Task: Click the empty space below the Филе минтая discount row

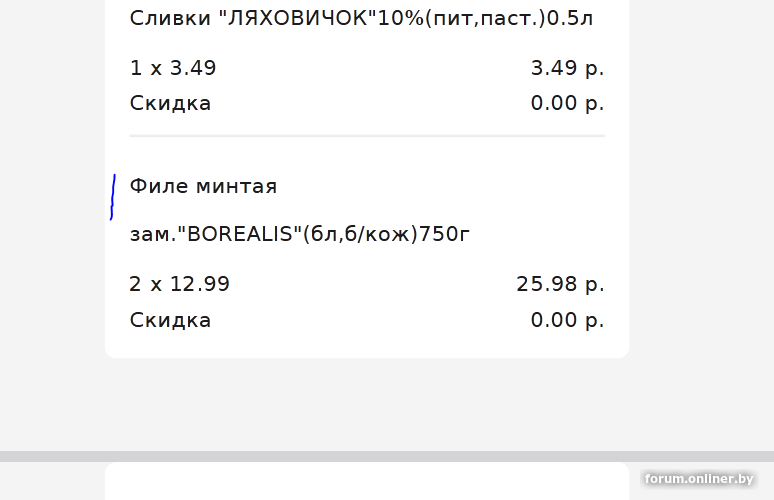Action: click(367, 345)
